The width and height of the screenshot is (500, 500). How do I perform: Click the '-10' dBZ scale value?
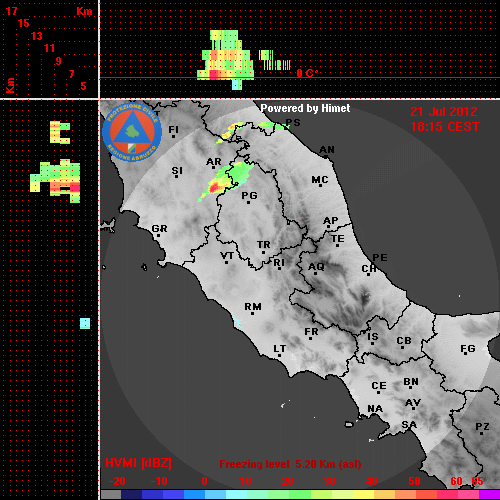tap(159, 481)
